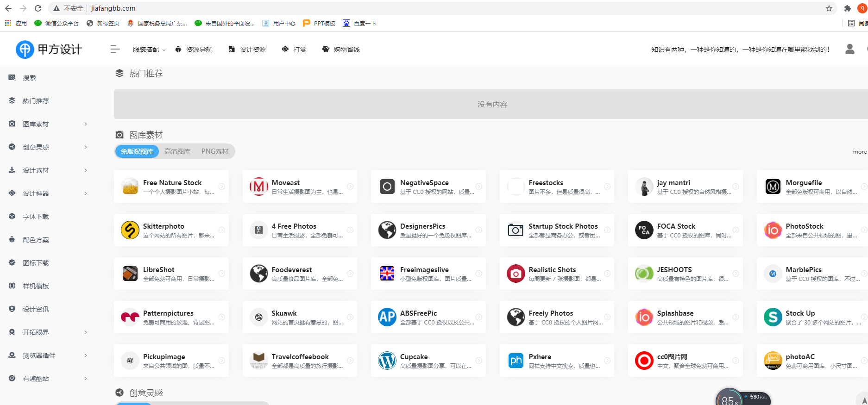The height and width of the screenshot is (405, 868).
Task: Open the user account avatar icon
Action: pyautogui.click(x=849, y=49)
